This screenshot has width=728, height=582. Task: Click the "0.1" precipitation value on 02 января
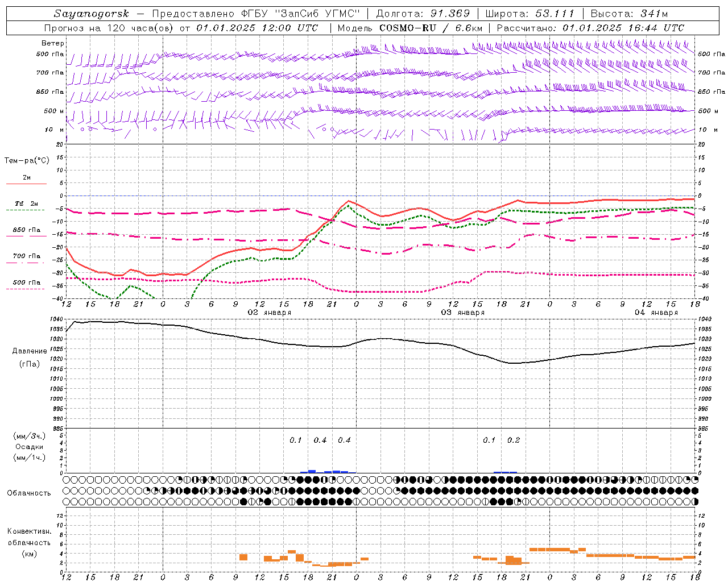coord(296,440)
